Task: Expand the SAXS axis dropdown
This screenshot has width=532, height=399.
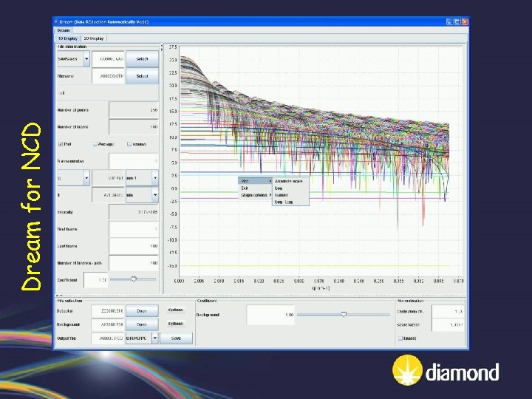Action: point(86,58)
